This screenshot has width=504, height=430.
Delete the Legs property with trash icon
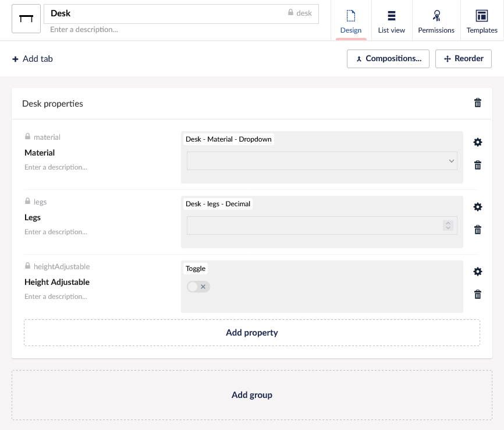pos(478,230)
